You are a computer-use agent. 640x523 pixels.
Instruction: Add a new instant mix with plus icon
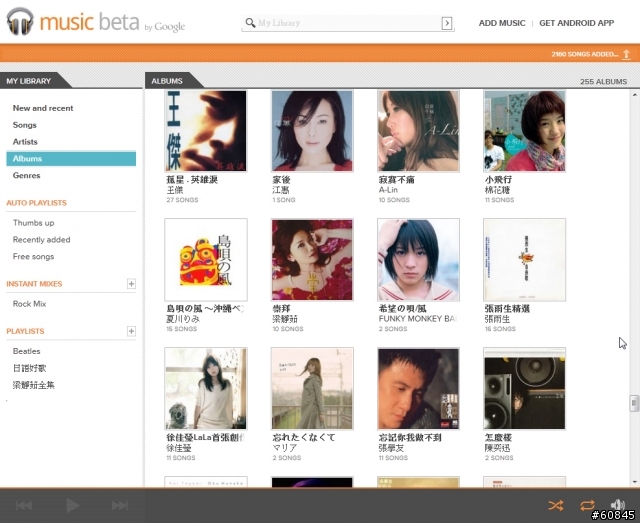tap(131, 284)
